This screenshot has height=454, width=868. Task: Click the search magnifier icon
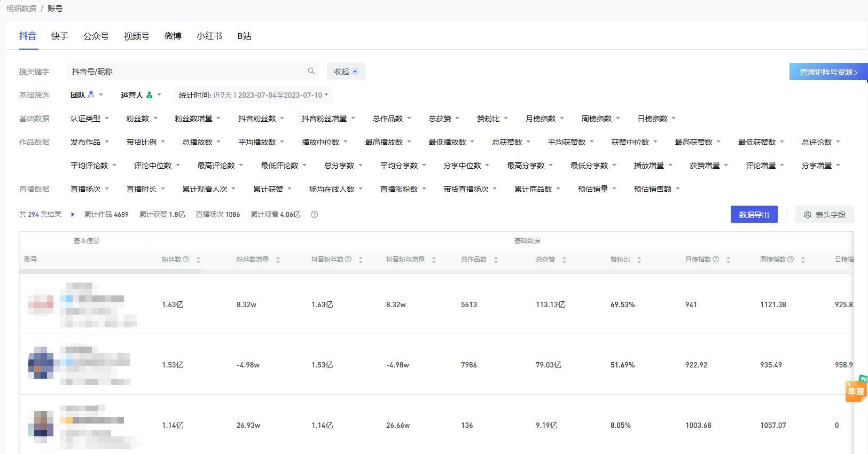(x=311, y=71)
